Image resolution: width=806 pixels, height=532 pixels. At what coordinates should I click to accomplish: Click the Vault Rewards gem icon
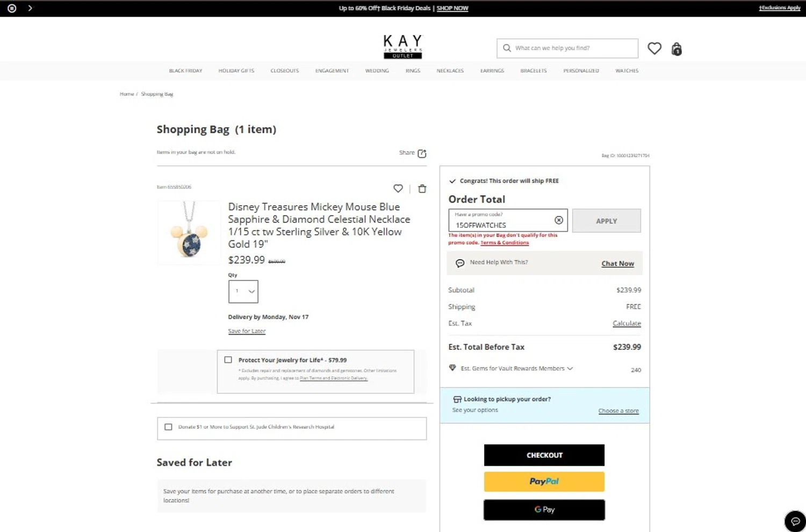click(452, 368)
